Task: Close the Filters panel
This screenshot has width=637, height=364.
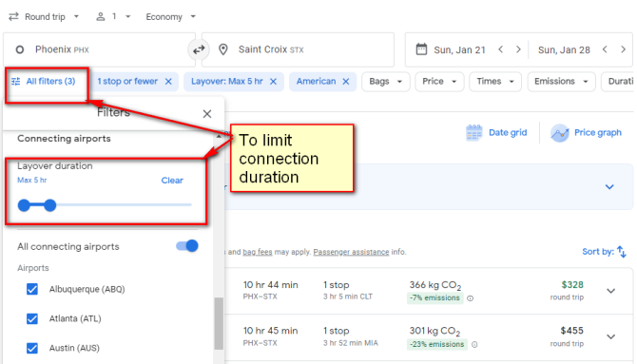Action: pyautogui.click(x=207, y=114)
